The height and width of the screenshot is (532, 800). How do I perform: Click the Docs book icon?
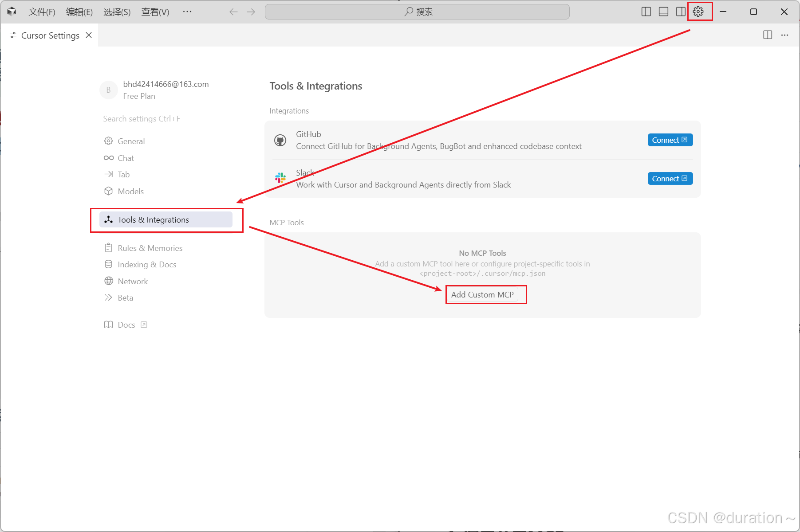tap(108, 325)
